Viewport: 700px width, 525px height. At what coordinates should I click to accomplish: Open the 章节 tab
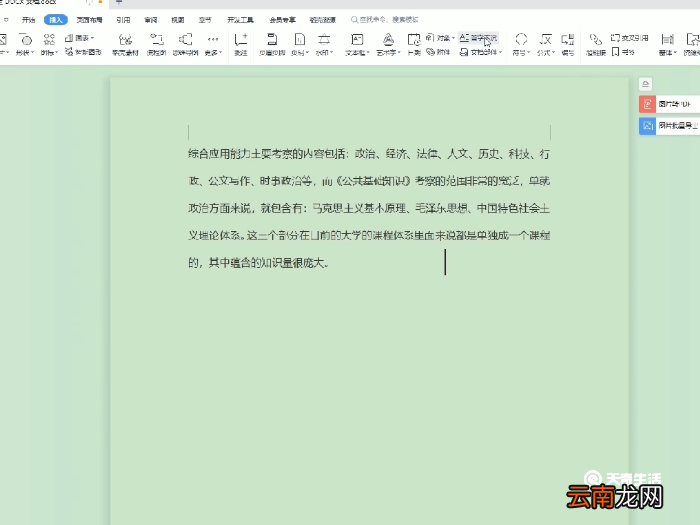click(205, 20)
